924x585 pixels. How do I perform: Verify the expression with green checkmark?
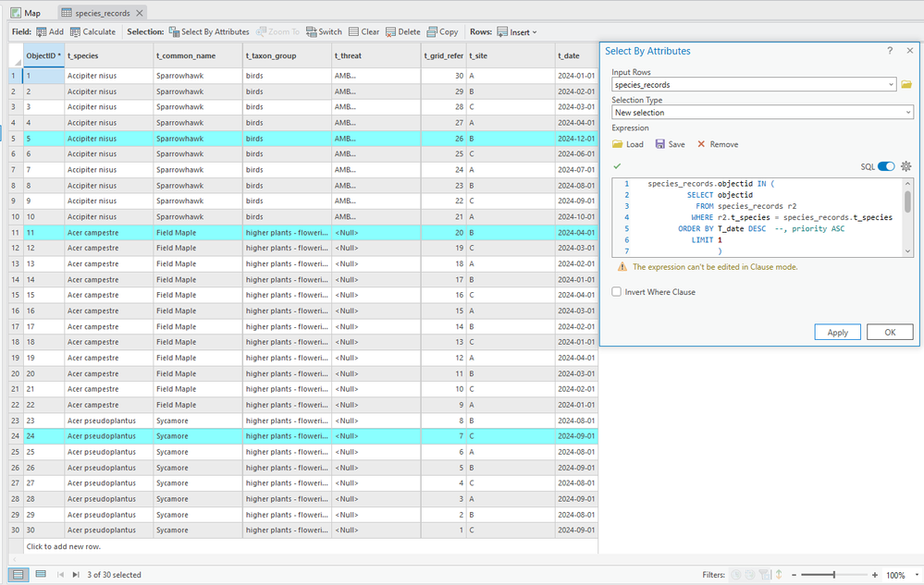click(617, 166)
